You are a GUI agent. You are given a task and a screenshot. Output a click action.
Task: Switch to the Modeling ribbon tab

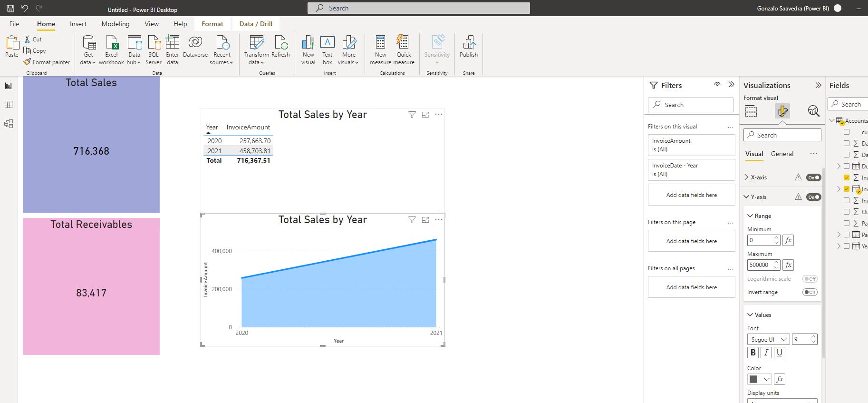tap(116, 24)
